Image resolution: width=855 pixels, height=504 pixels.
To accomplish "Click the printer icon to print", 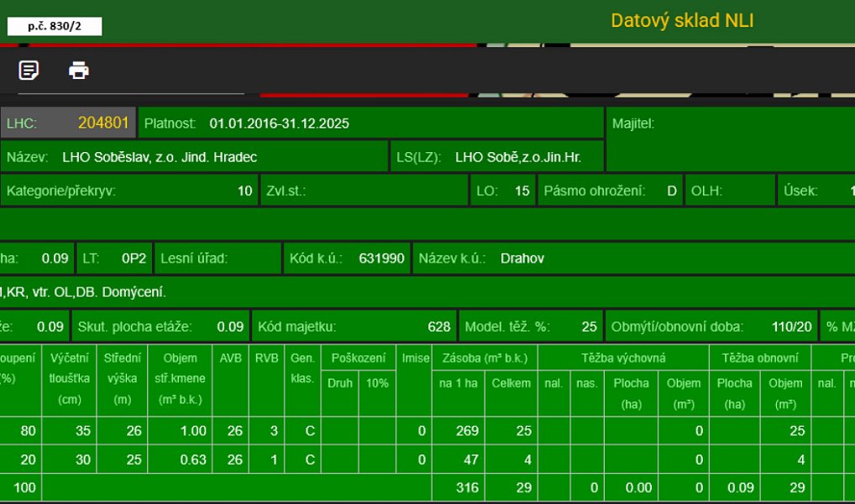I will [78, 71].
